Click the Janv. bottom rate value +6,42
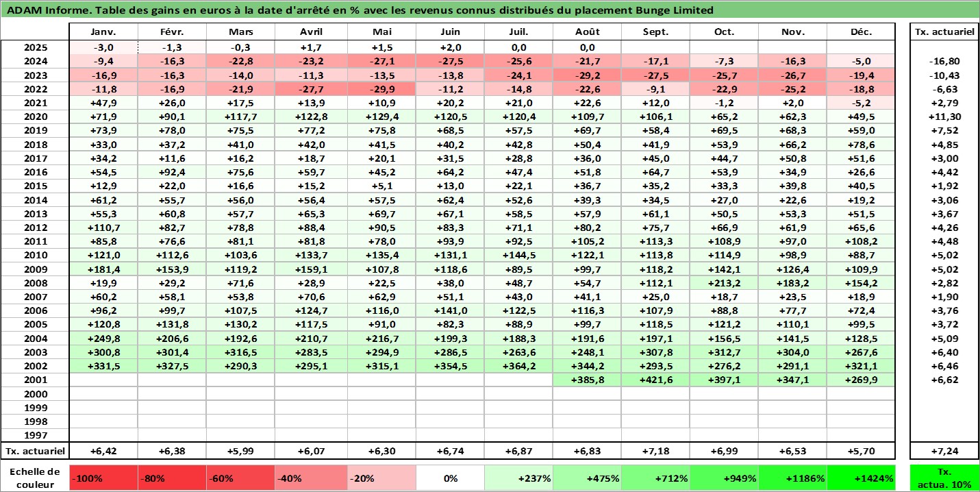 coord(104,451)
